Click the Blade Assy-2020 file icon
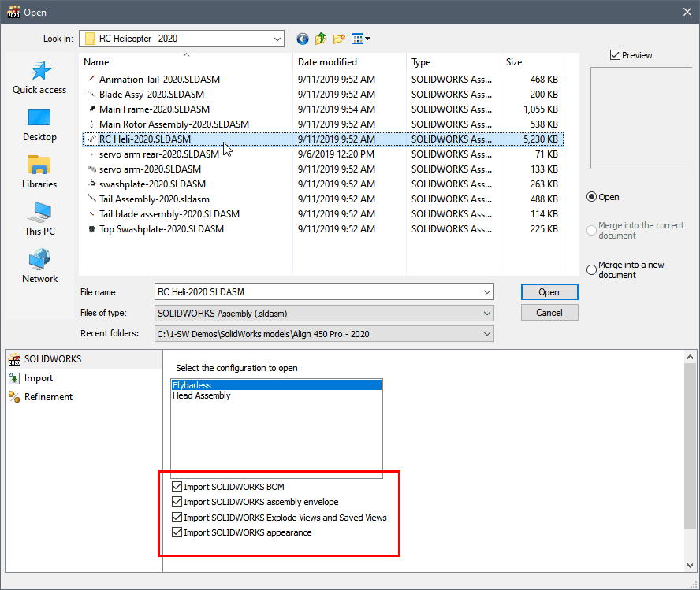Image resolution: width=700 pixels, height=590 pixels. tap(91, 94)
